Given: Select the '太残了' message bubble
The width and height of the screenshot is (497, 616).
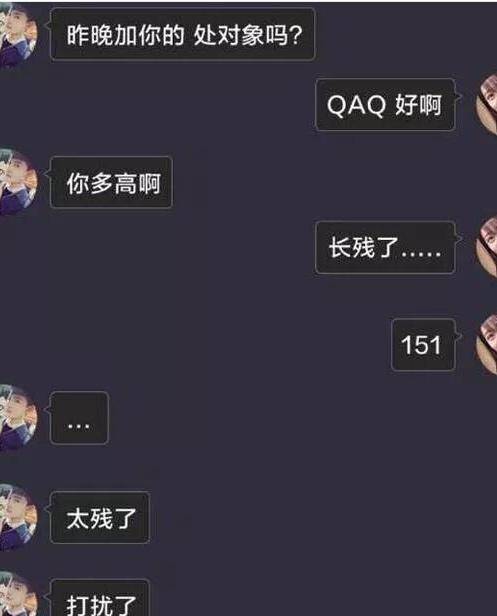Looking at the screenshot, I should (100, 518).
